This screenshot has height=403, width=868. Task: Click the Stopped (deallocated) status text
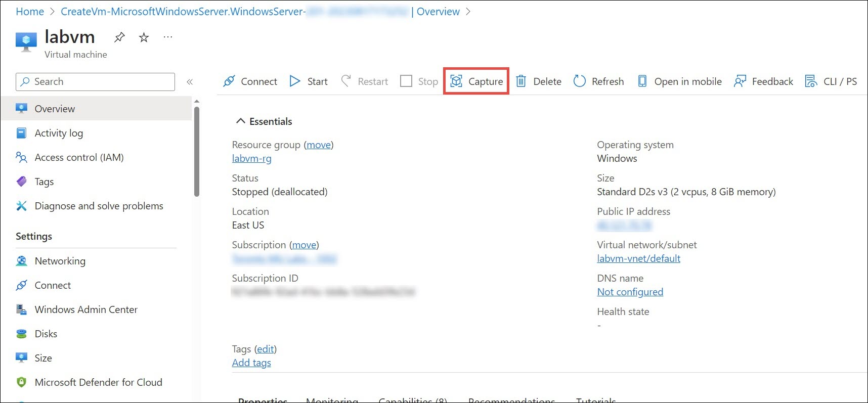280,192
